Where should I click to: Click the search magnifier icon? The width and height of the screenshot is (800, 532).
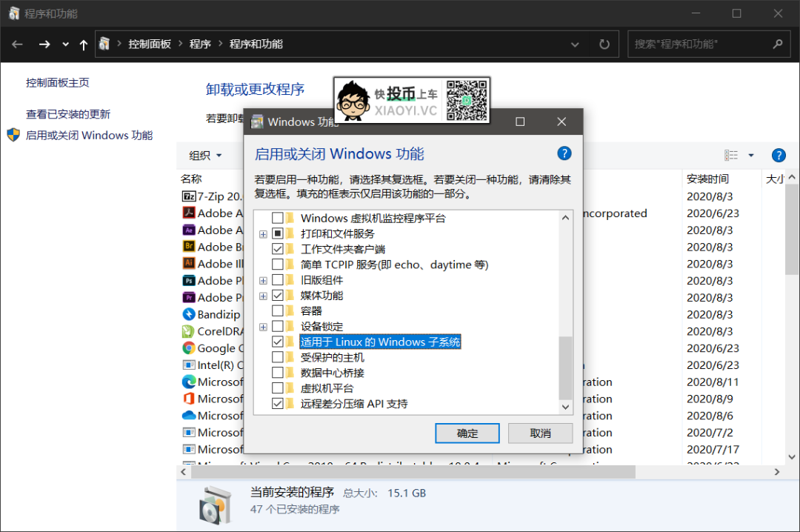pos(777,44)
